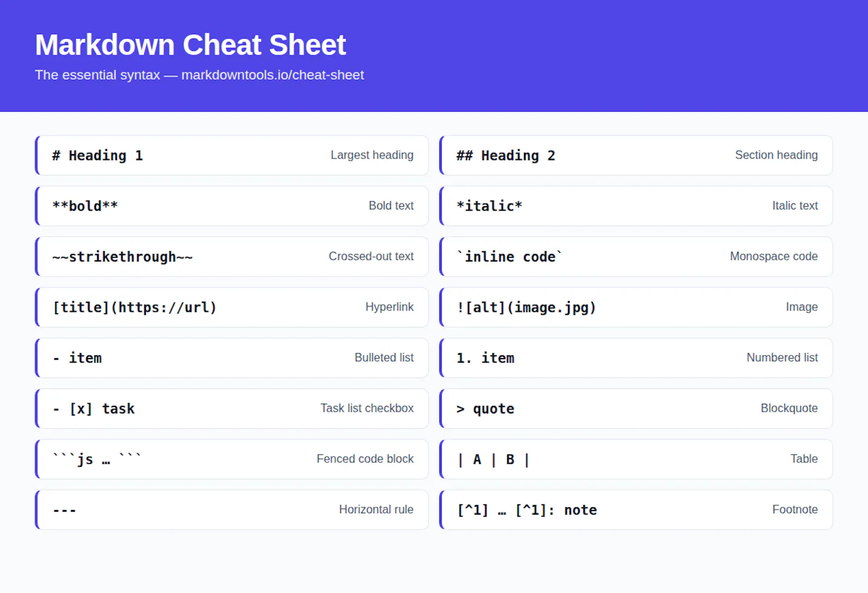
Task: Select the '> quote' syntax
Action: coord(486,409)
